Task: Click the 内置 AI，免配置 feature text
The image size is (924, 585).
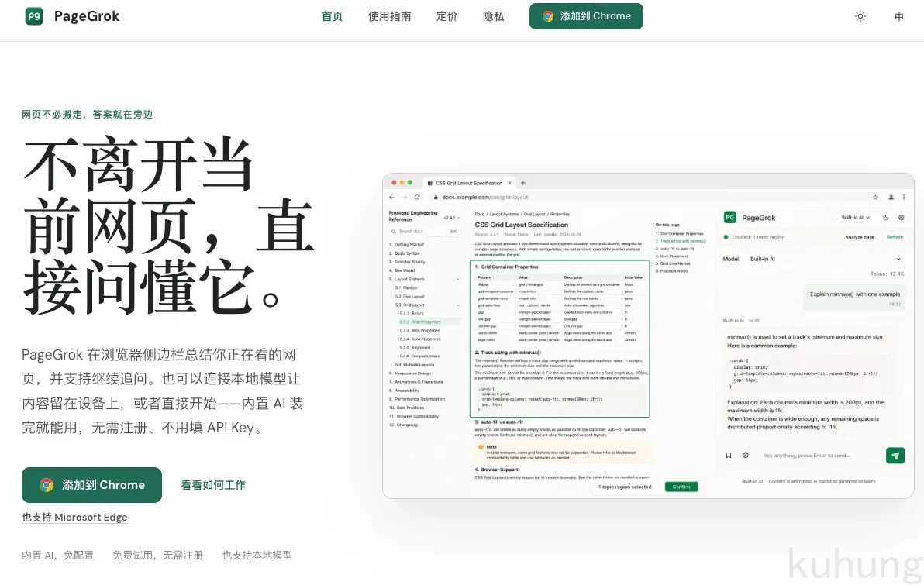Action: (x=57, y=555)
